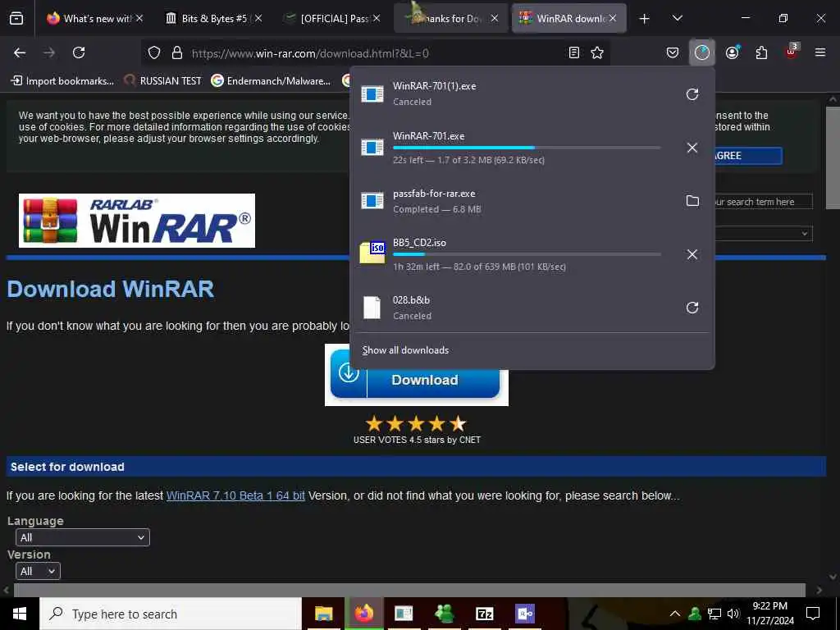Click Show all downloads
840x630 pixels.
[x=405, y=349]
